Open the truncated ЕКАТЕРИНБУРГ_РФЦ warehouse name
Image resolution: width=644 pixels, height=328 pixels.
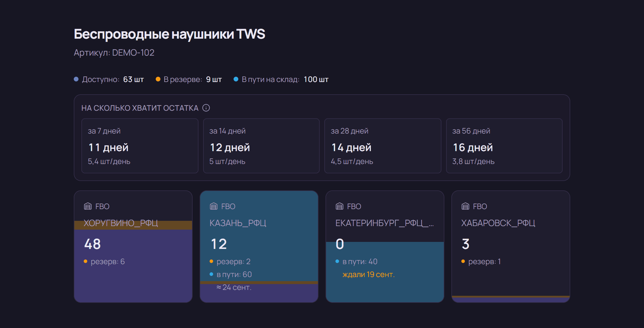pos(385,223)
